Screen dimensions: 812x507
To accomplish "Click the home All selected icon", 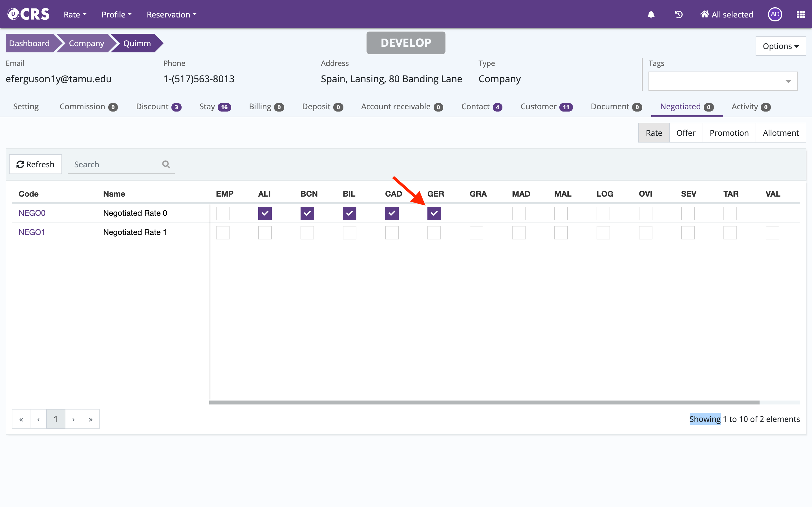I will point(704,14).
